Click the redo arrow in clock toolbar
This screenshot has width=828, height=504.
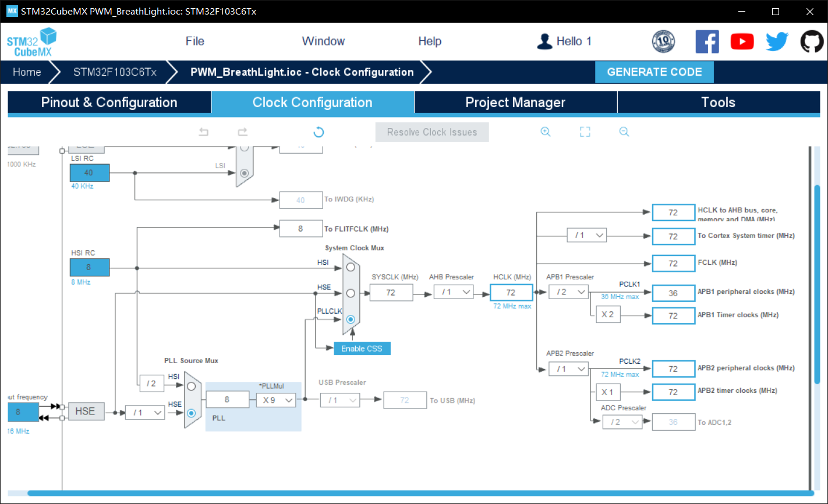243,132
